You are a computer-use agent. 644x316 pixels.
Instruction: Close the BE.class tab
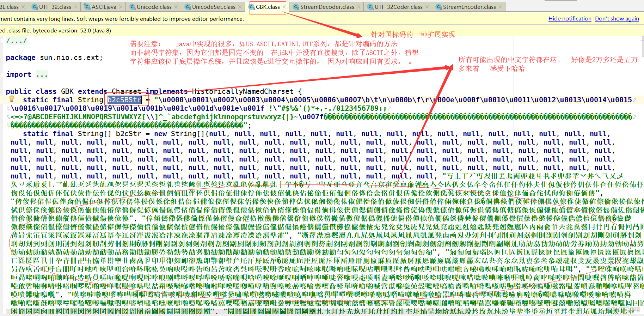point(23,7)
